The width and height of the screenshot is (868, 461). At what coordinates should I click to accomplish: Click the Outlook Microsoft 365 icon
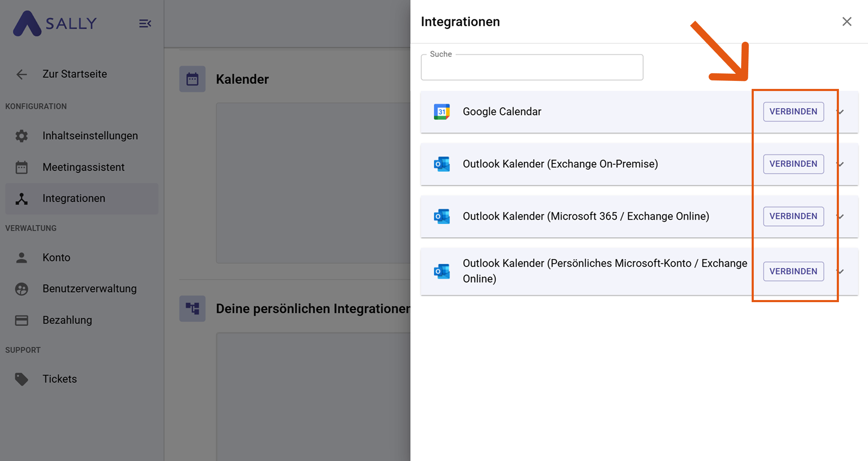pos(442,216)
